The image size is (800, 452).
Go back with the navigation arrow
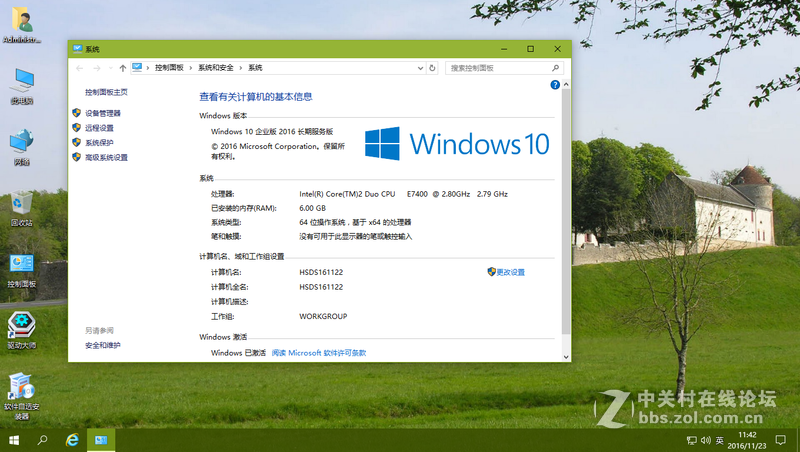click(80, 68)
